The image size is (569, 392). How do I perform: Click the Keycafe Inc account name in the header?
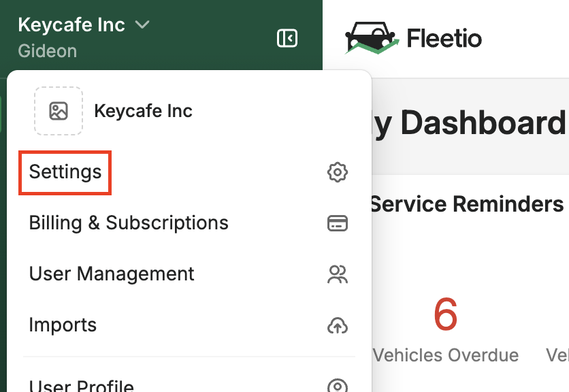[71, 24]
